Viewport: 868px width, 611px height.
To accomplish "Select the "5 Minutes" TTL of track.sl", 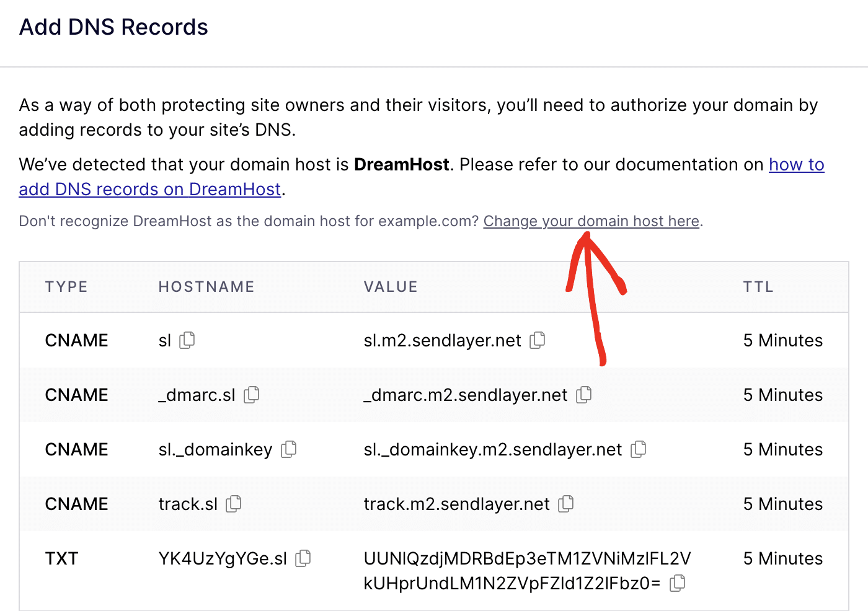I will click(782, 504).
